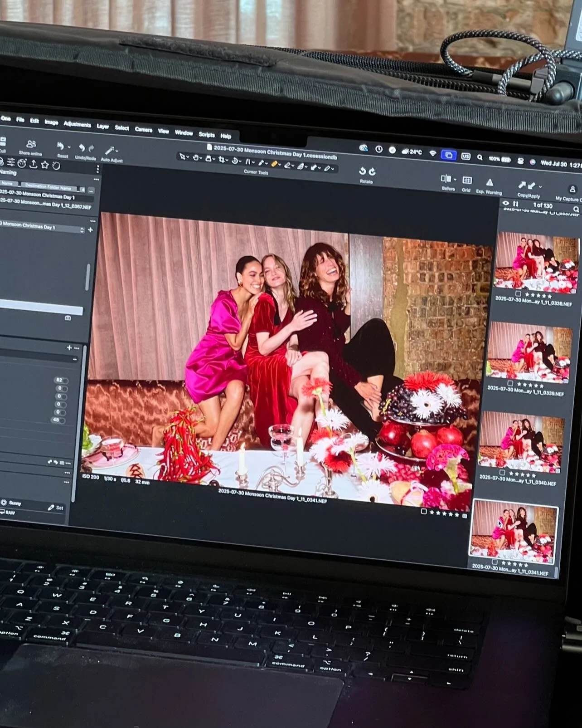The image size is (582, 728).
Task: Set star rating below viewer image
Action: point(444,513)
